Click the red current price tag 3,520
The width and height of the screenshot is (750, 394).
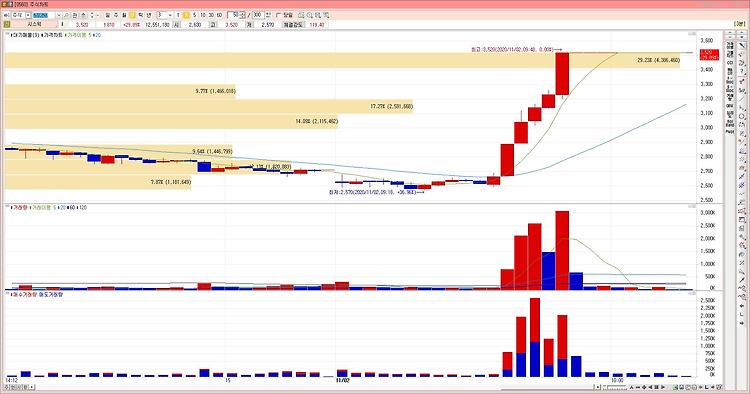(709, 55)
